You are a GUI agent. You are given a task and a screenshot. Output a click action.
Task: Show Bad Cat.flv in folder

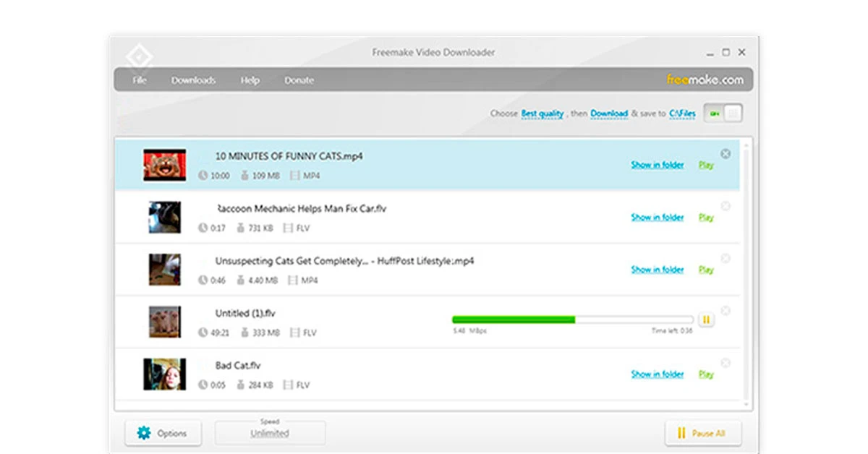(657, 374)
